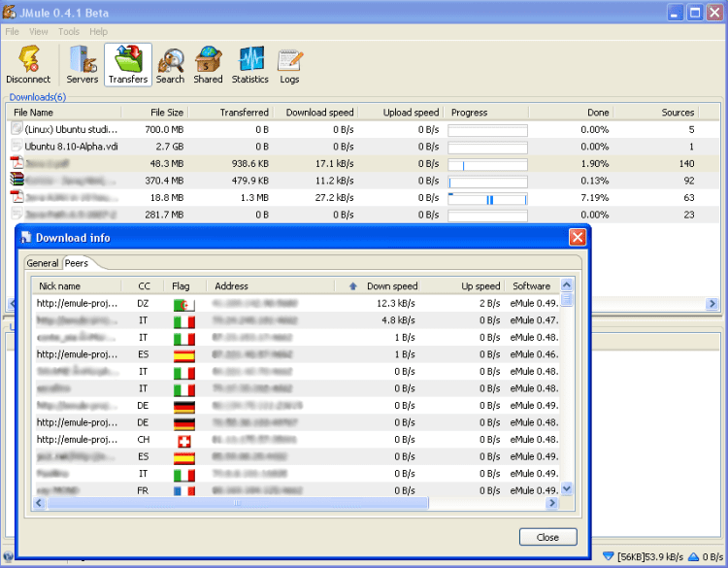Viewport: 728px width, 568px height.
Task: Select the (Linux) Ubuntu studi... download
Action: click(363, 129)
